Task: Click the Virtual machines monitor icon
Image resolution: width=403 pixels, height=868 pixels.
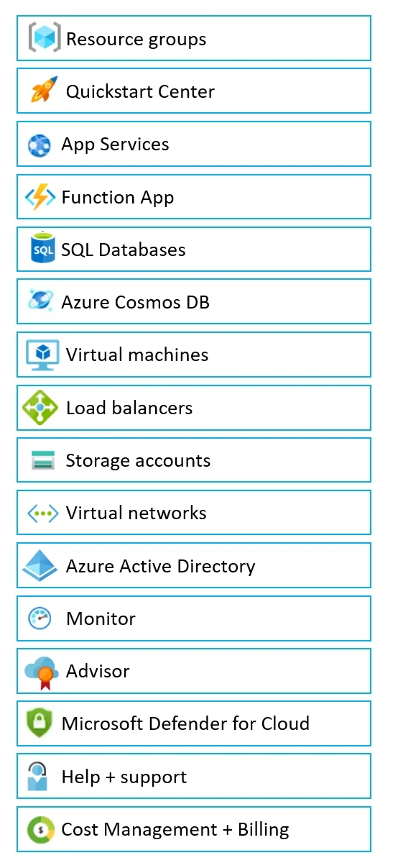Action: pos(42,355)
